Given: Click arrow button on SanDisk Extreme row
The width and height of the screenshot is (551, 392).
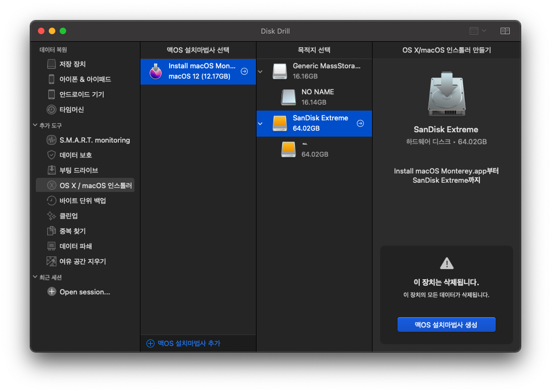Looking at the screenshot, I should pos(360,123).
